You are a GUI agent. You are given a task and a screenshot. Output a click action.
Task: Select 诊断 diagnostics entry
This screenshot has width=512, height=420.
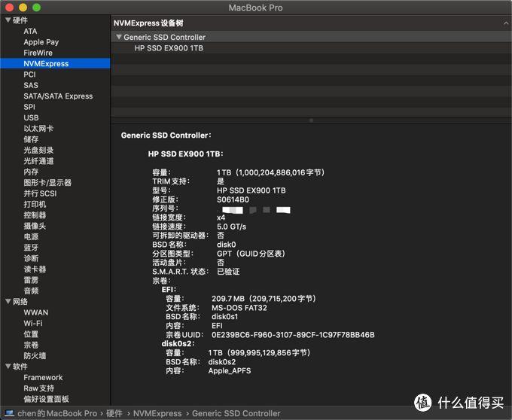pyautogui.click(x=31, y=258)
